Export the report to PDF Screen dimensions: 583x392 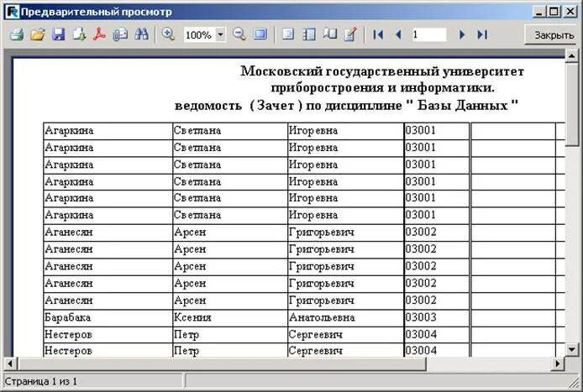click(99, 35)
